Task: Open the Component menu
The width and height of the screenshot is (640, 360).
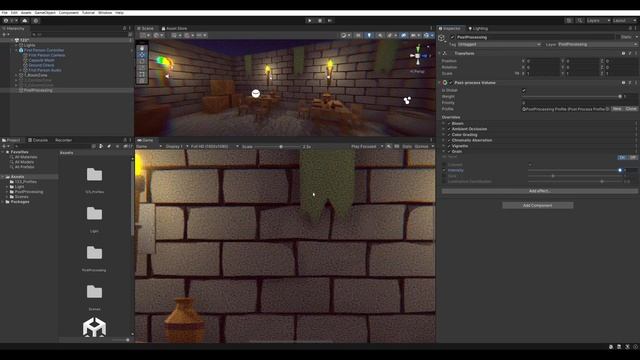Action: (x=69, y=13)
